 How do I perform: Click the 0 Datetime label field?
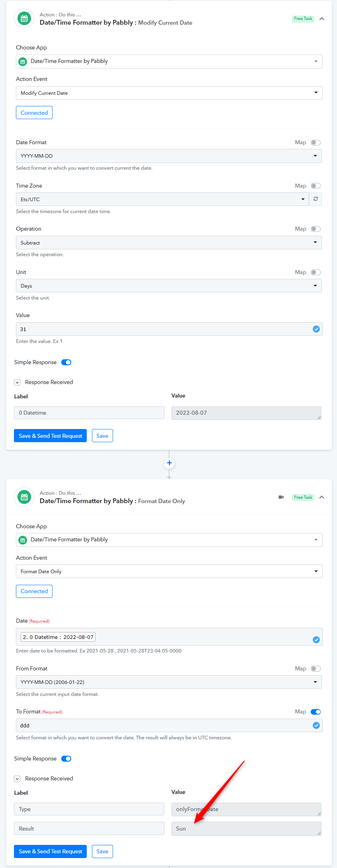pos(89,413)
